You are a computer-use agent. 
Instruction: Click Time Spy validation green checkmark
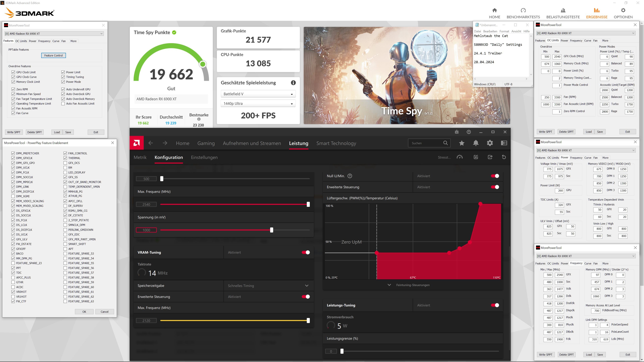point(174,32)
